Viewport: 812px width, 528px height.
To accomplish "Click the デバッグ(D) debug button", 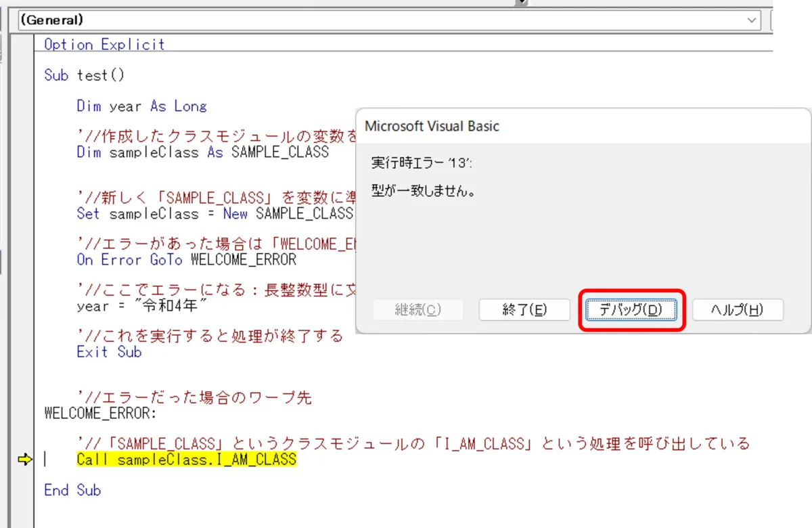I will (631, 310).
